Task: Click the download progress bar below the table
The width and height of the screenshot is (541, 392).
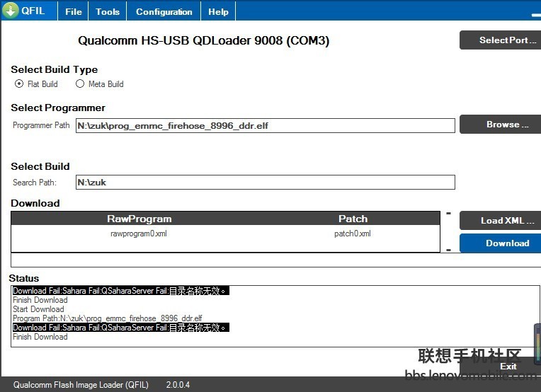Action: pyautogui.click(x=276, y=260)
